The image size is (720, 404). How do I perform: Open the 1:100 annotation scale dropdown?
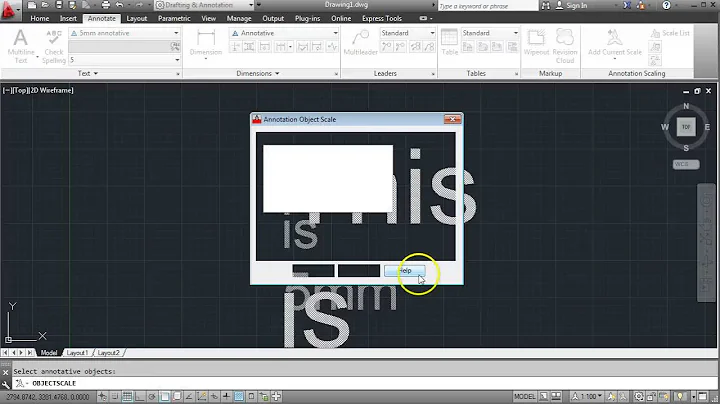pyautogui.click(x=587, y=396)
